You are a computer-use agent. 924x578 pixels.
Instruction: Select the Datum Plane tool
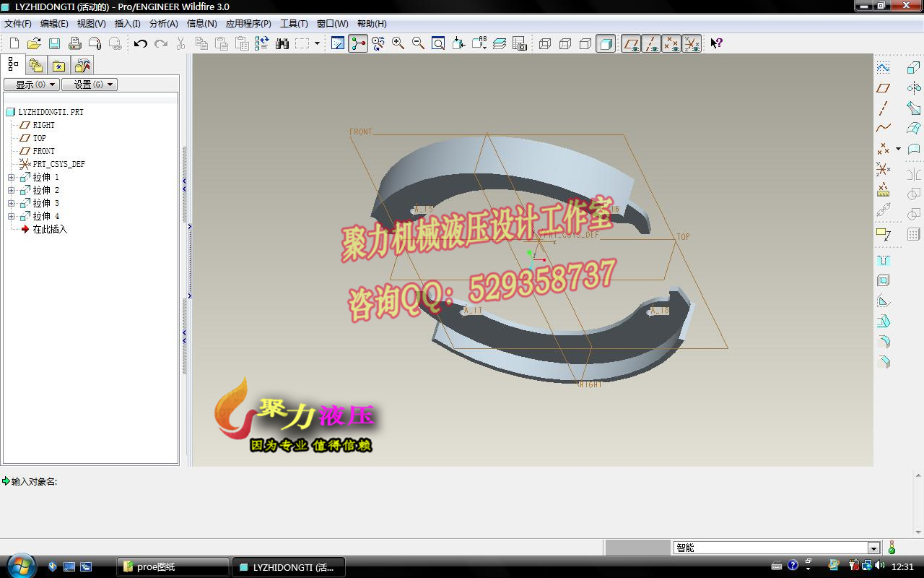coord(883,87)
